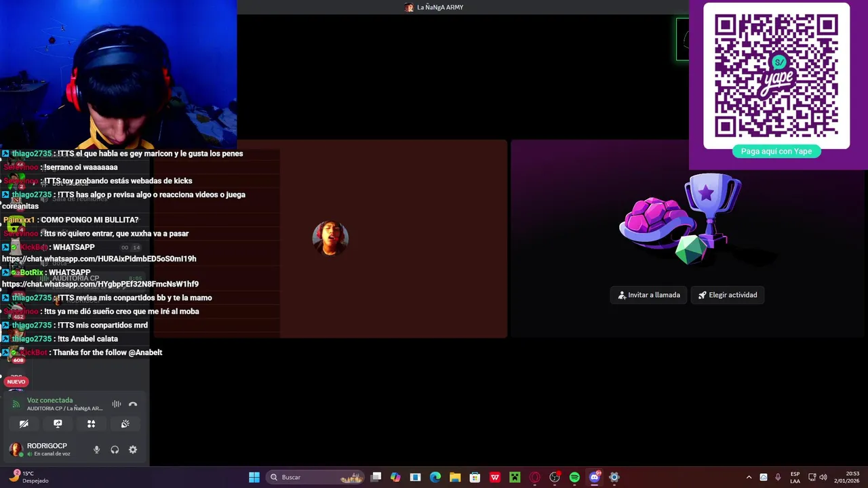The image size is (868, 488).
Task: Open ESP LAA language switcher
Action: click(795, 477)
